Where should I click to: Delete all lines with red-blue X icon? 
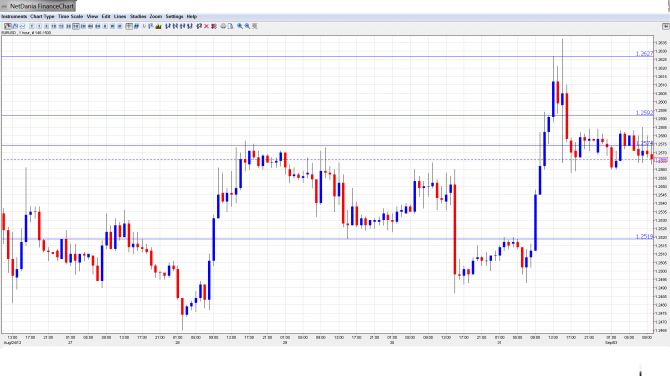214,26
